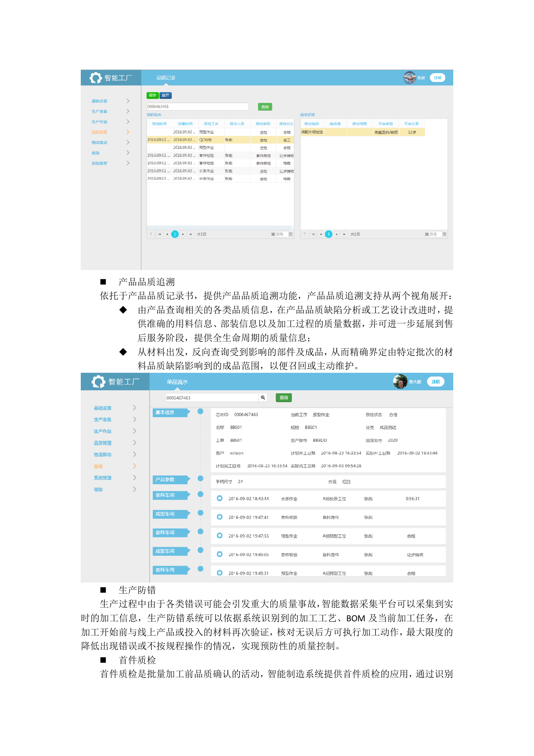Expand 物流驱动 chevron in the 品质记录 screen sidebar
Screen dimensions: 534x756
tap(128, 142)
